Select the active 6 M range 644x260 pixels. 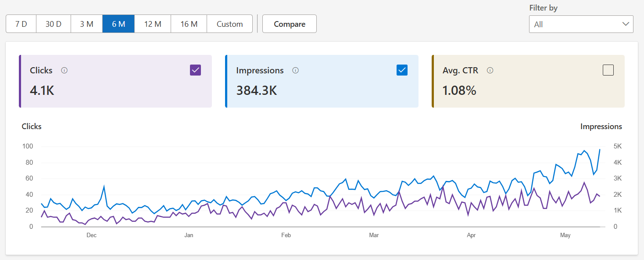118,24
